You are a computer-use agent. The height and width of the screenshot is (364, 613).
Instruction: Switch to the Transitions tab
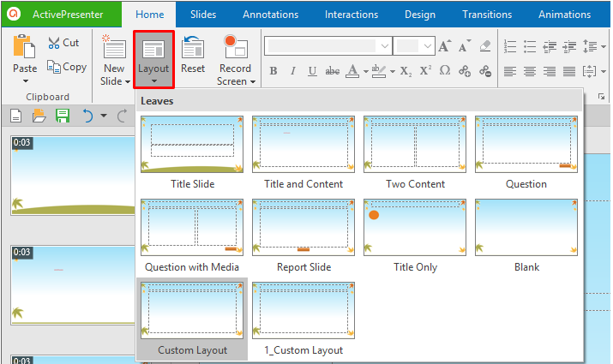[487, 15]
